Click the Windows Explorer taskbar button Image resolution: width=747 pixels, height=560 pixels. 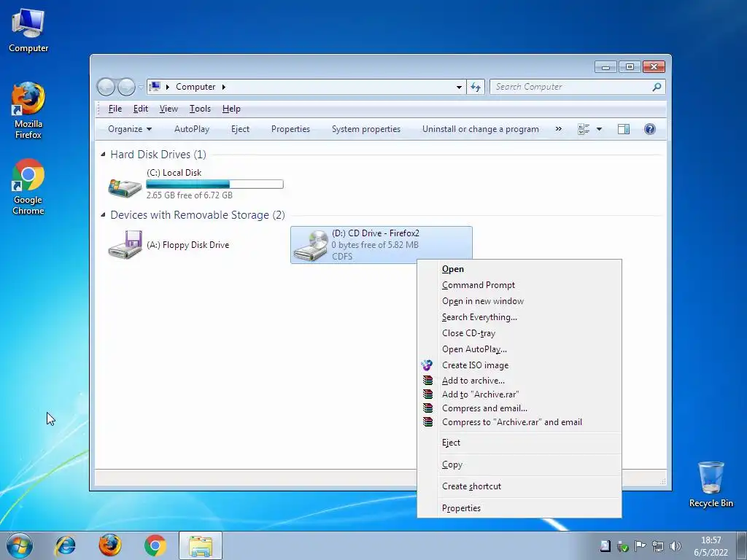(201, 545)
